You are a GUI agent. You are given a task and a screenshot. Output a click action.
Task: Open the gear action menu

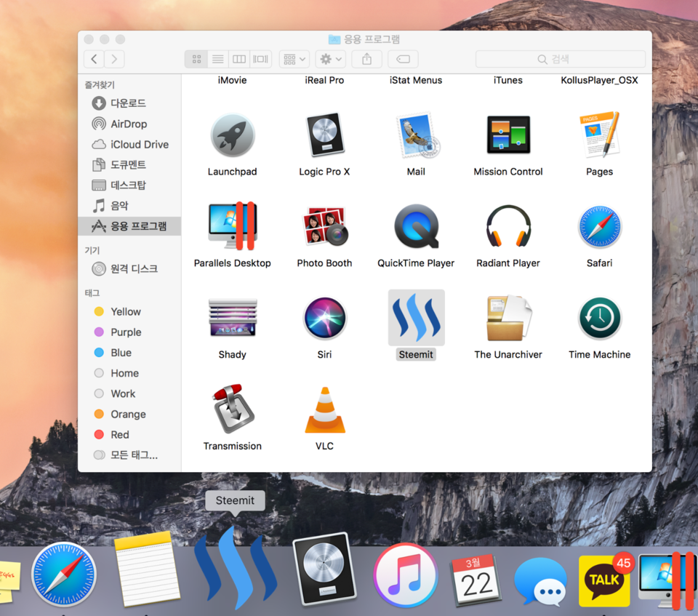[331, 59]
